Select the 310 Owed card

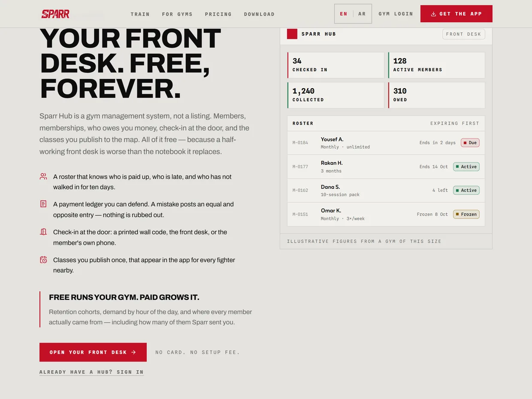click(437, 95)
